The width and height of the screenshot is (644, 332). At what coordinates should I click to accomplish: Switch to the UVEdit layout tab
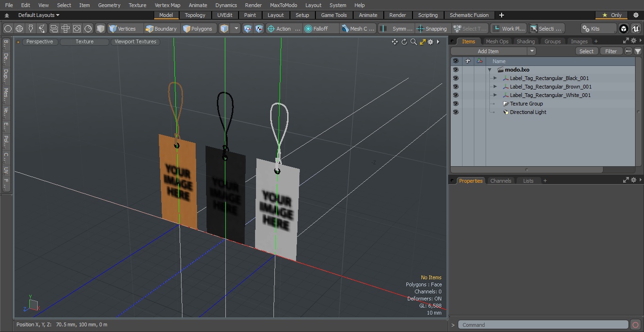point(224,15)
